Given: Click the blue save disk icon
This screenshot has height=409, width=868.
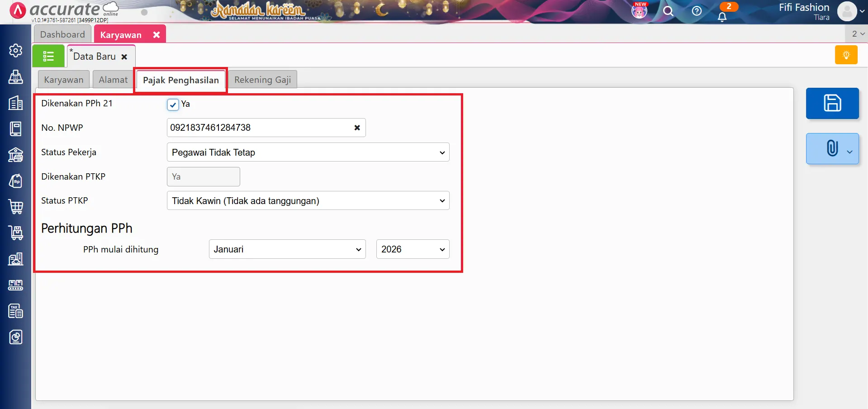Looking at the screenshot, I should coord(832,103).
